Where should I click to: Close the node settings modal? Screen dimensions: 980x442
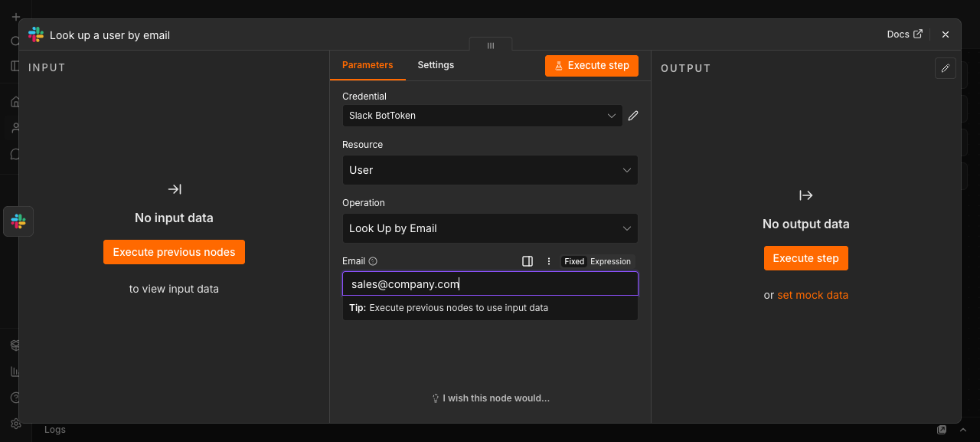pyautogui.click(x=946, y=34)
